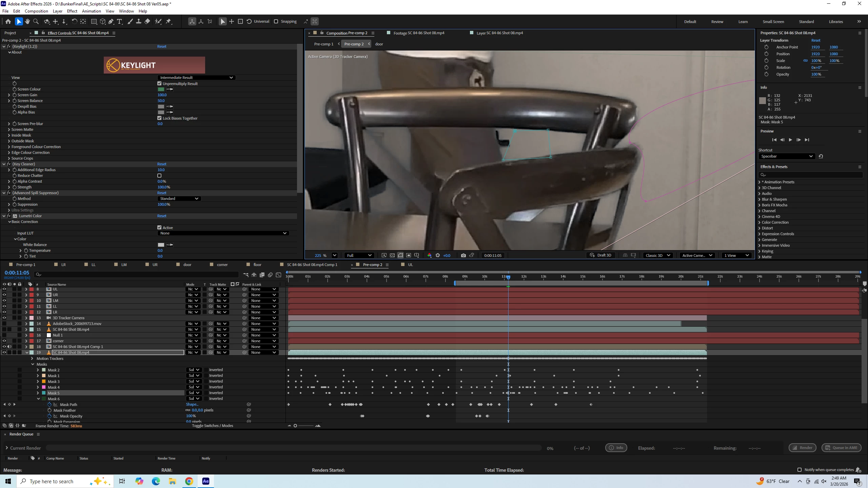Hide the corner layer eye toggle

click(x=4, y=341)
